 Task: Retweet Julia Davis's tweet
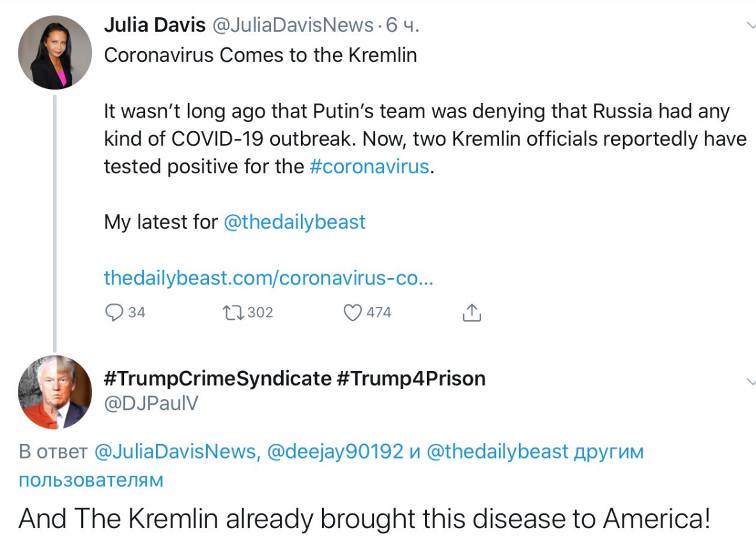pos(230,312)
